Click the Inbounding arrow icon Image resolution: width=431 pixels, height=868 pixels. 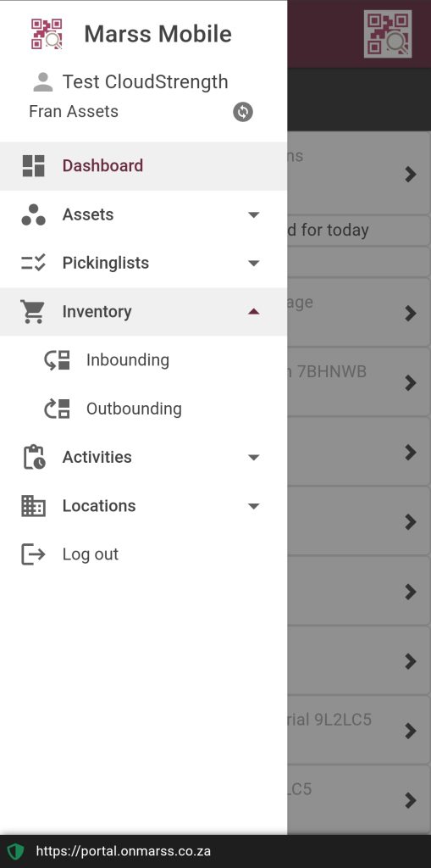(57, 359)
